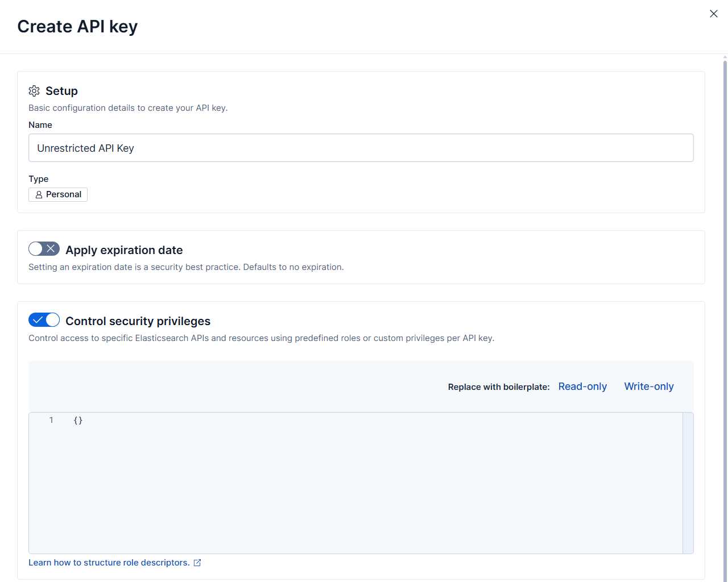Click the external link icon after role descriptors

click(x=197, y=563)
